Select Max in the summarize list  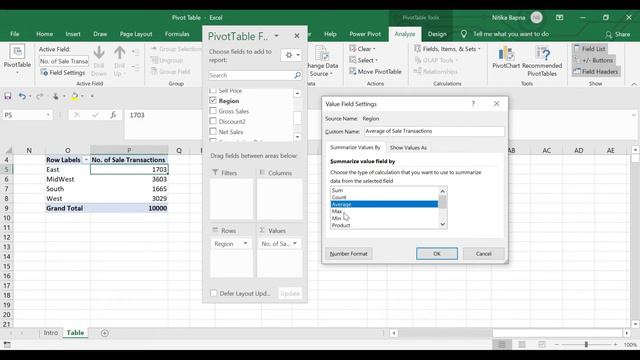(384, 211)
